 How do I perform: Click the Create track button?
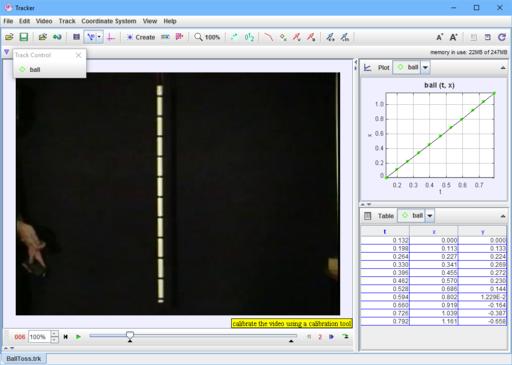tap(141, 37)
